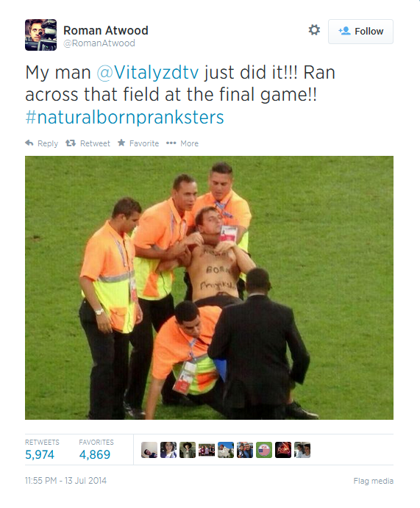Click the Reply arrow icon

click(29, 143)
